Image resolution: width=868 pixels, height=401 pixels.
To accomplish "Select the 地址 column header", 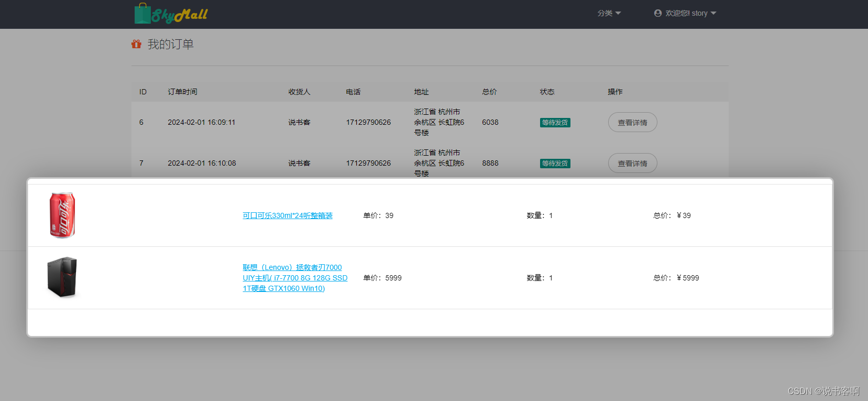I will point(421,92).
